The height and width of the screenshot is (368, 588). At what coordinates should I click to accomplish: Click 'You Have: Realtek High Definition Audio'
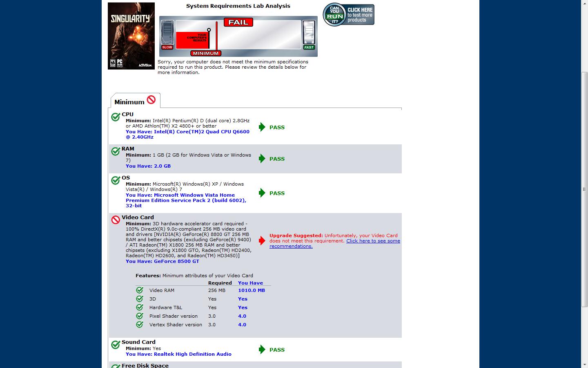(178, 354)
